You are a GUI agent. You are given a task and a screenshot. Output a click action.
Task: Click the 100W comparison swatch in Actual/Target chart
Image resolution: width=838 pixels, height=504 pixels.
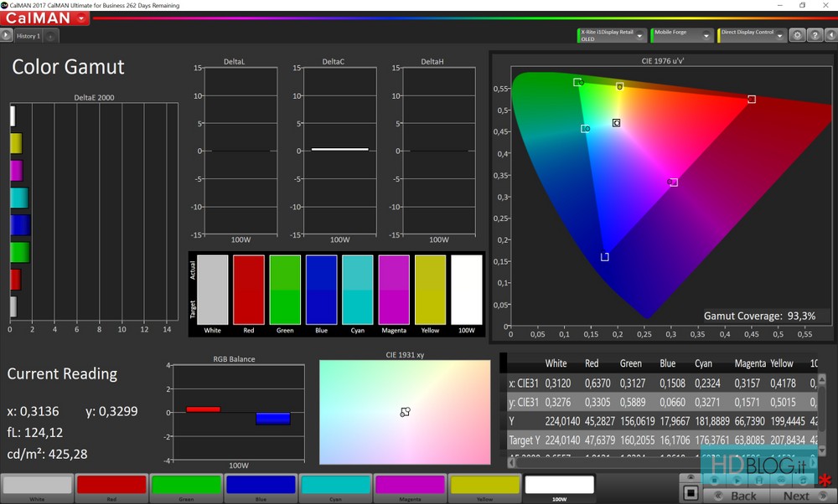[x=467, y=290]
